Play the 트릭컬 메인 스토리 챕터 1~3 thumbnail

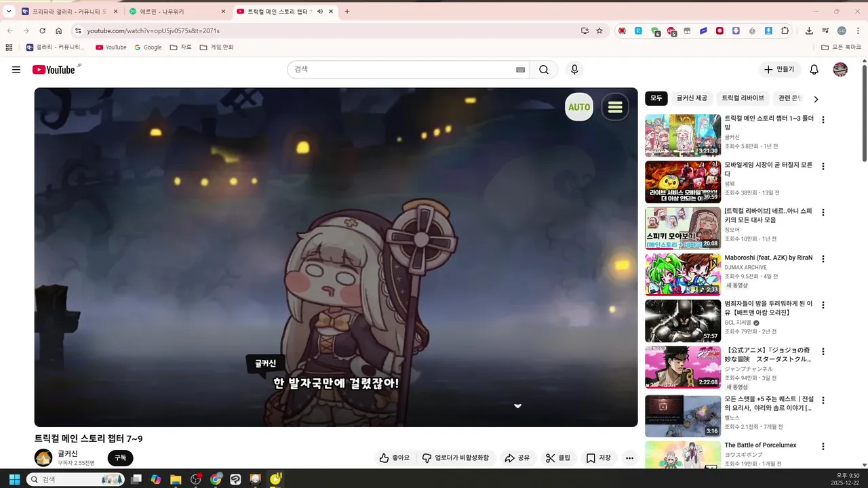683,136
